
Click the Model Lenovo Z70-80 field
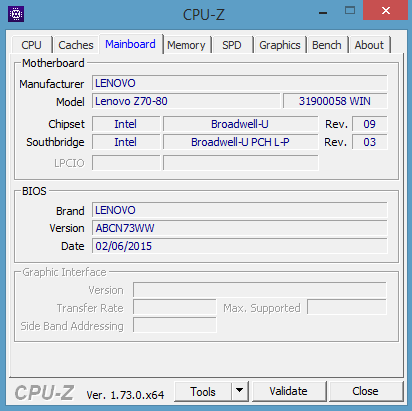coord(186,101)
